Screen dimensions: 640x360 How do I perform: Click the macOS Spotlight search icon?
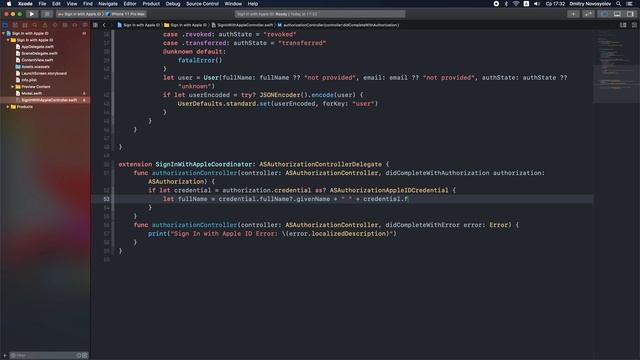pos(619,4)
